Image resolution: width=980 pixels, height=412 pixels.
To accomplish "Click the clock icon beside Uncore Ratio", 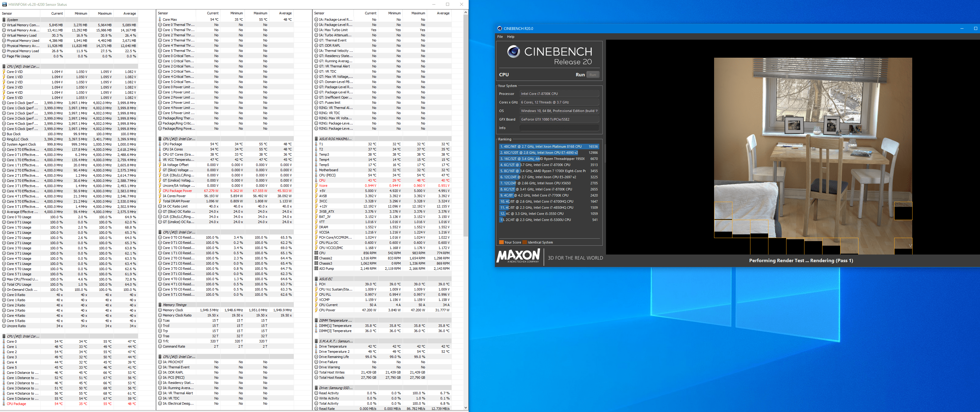I will (4, 326).
